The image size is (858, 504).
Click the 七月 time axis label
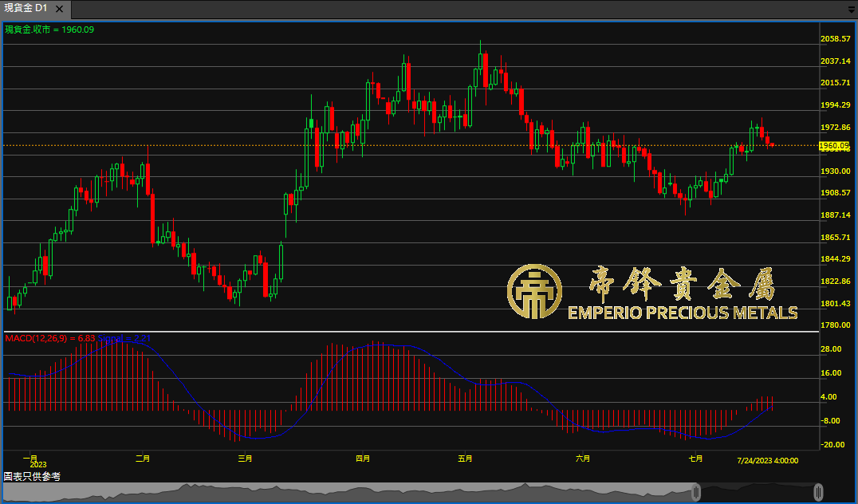coord(696,459)
